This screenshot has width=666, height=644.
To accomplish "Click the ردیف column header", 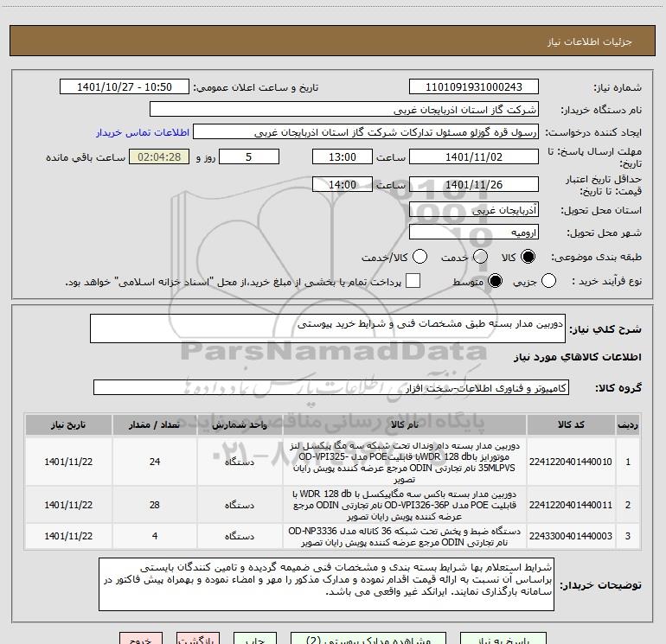I will (628, 424).
